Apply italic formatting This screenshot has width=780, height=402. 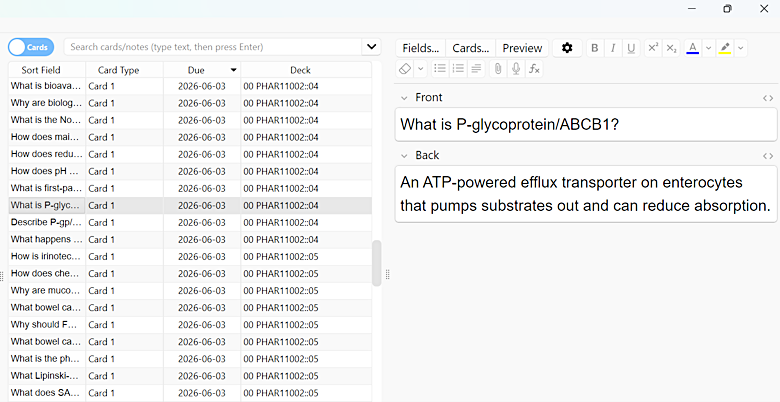(x=613, y=48)
